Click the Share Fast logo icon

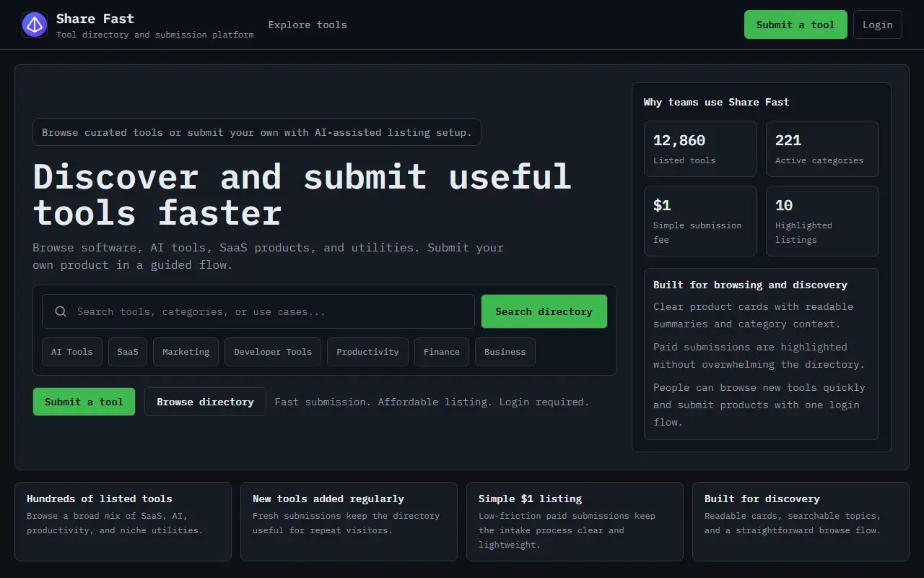point(35,25)
